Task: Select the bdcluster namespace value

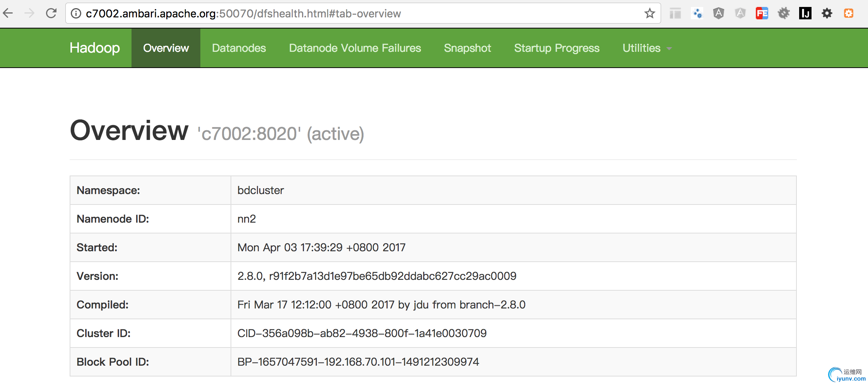Action: click(261, 190)
